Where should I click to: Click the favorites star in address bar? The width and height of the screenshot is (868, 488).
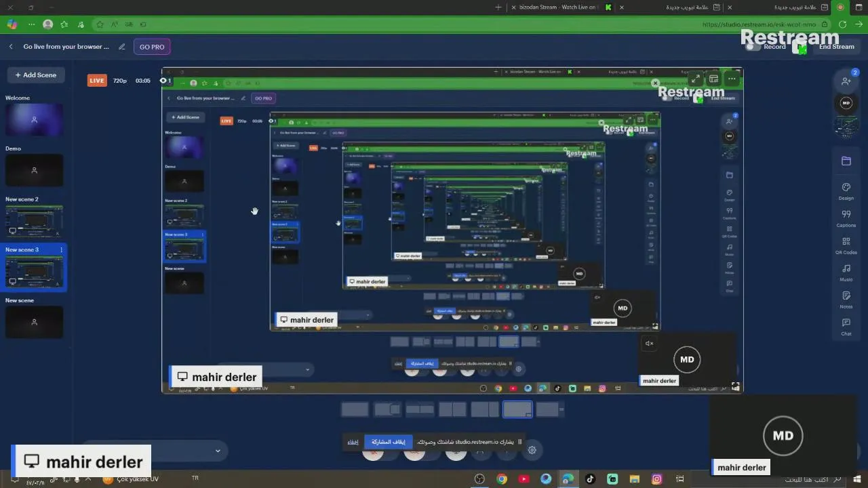(100, 24)
